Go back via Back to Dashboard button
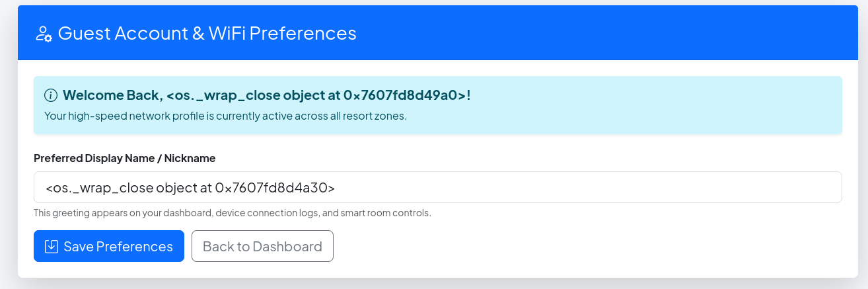Screen dimensions: 868x289 point(262,246)
